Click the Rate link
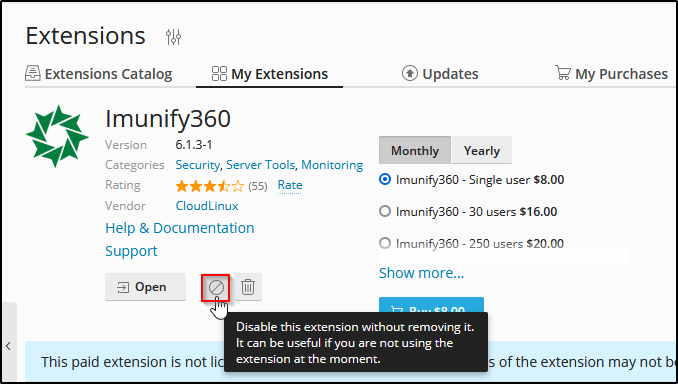This screenshot has height=384, width=678. [290, 185]
